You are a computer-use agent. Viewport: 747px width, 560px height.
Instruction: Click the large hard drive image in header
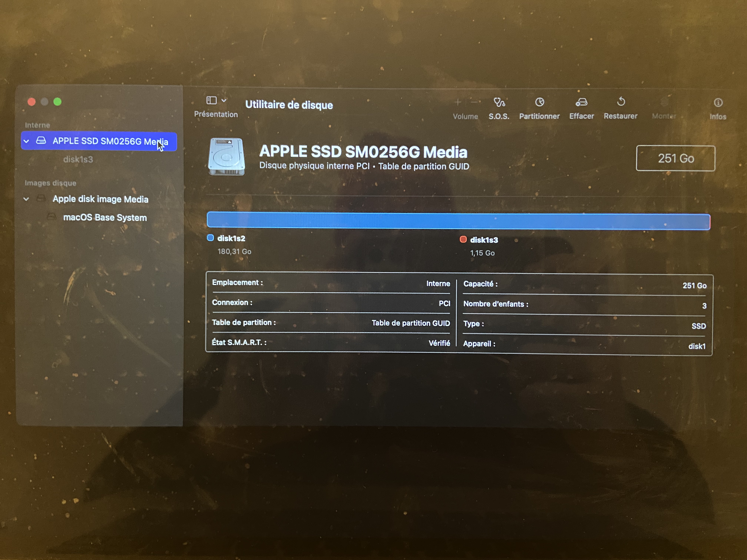click(227, 156)
